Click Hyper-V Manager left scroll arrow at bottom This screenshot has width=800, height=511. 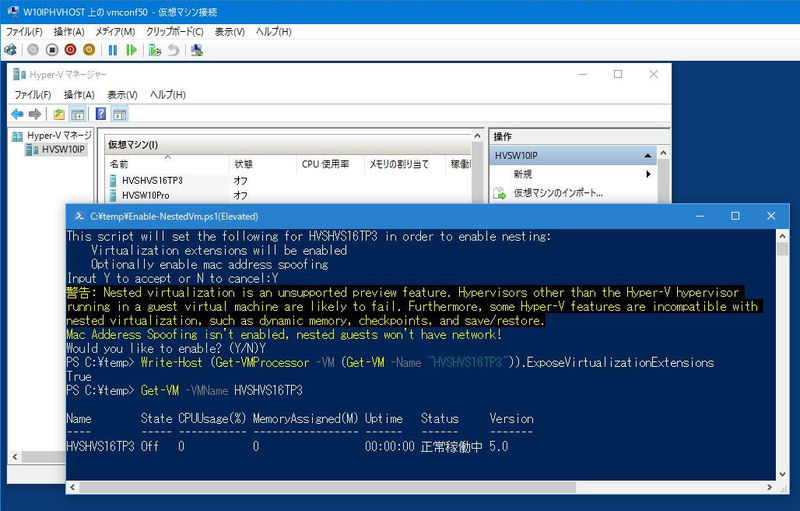(15, 457)
